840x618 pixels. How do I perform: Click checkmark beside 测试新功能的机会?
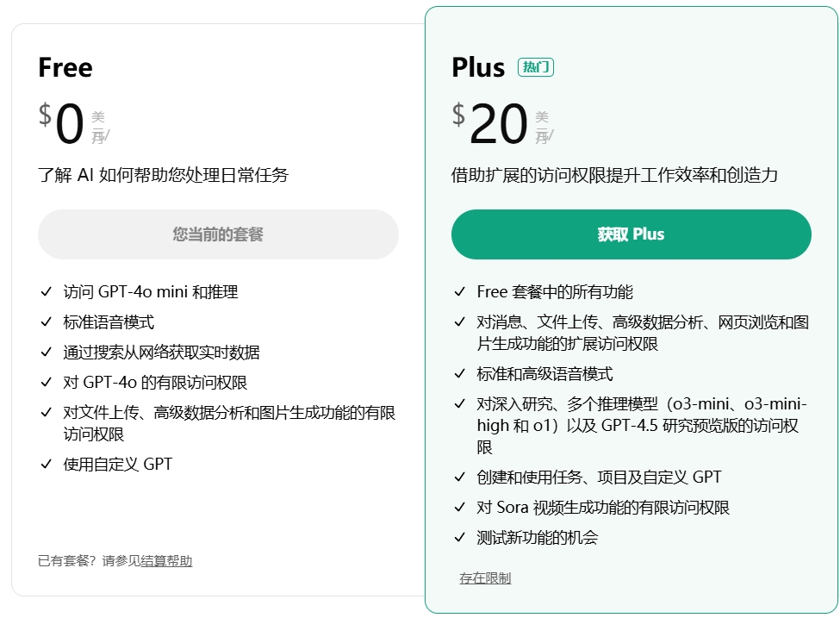point(460,537)
